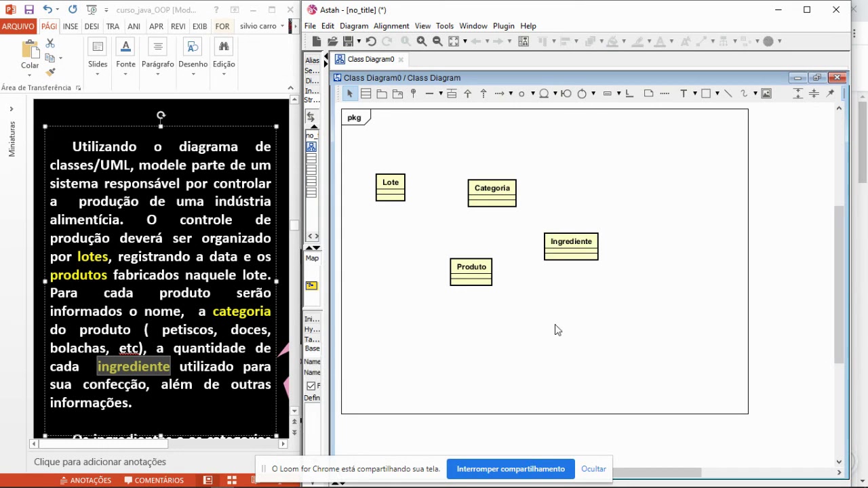Select the Association line tool
868x488 pixels.
pos(429,94)
